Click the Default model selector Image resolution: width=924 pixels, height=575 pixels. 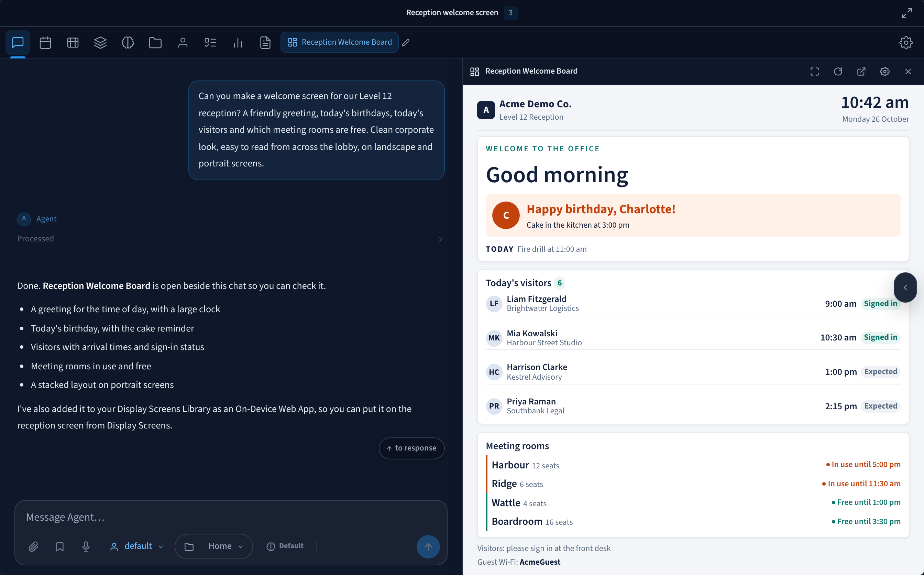point(285,546)
